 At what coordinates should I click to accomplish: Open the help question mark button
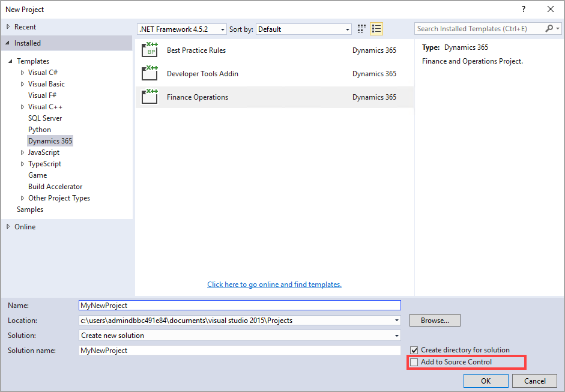point(524,10)
